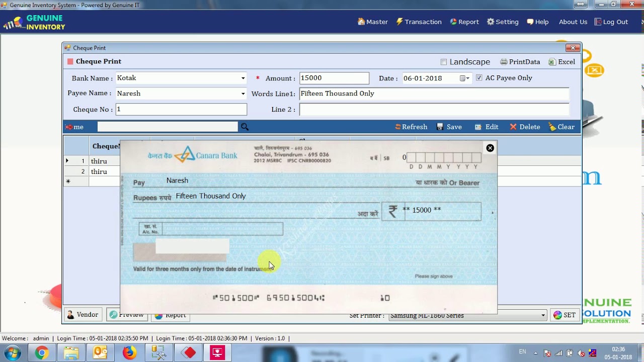The height and width of the screenshot is (362, 644).
Task: Show hidden system tray icons
Action: [x=535, y=353]
